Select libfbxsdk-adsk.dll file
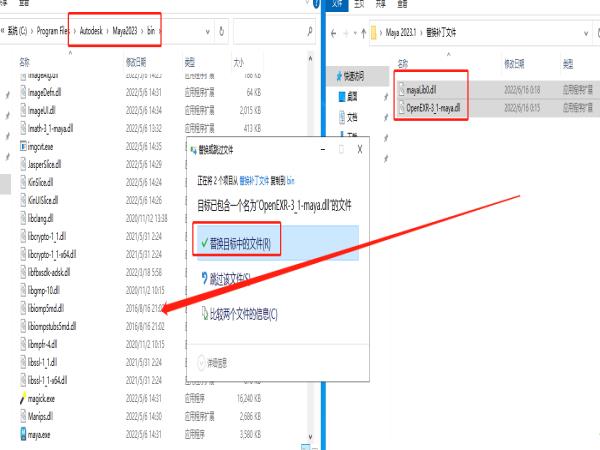The height and width of the screenshot is (450, 600). coord(49,272)
